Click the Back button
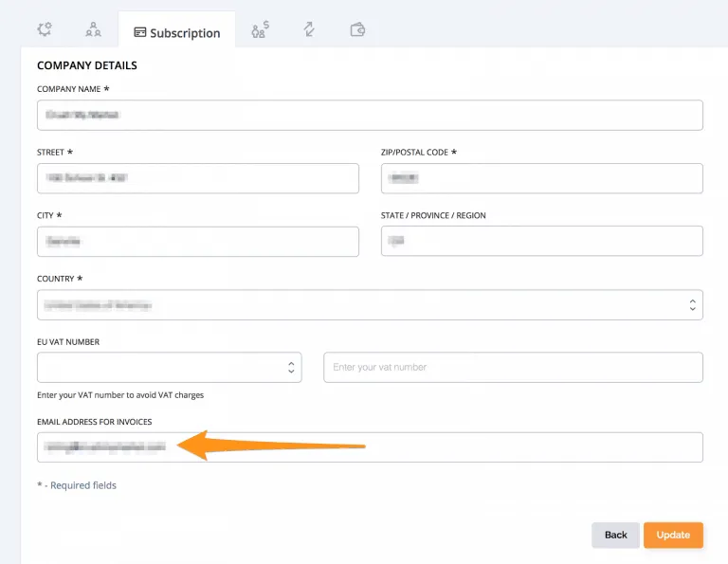Image resolution: width=728 pixels, height=564 pixels. coord(615,536)
